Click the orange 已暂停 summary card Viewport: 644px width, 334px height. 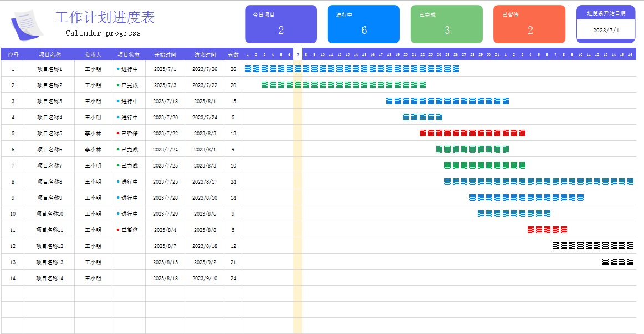[529, 24]
